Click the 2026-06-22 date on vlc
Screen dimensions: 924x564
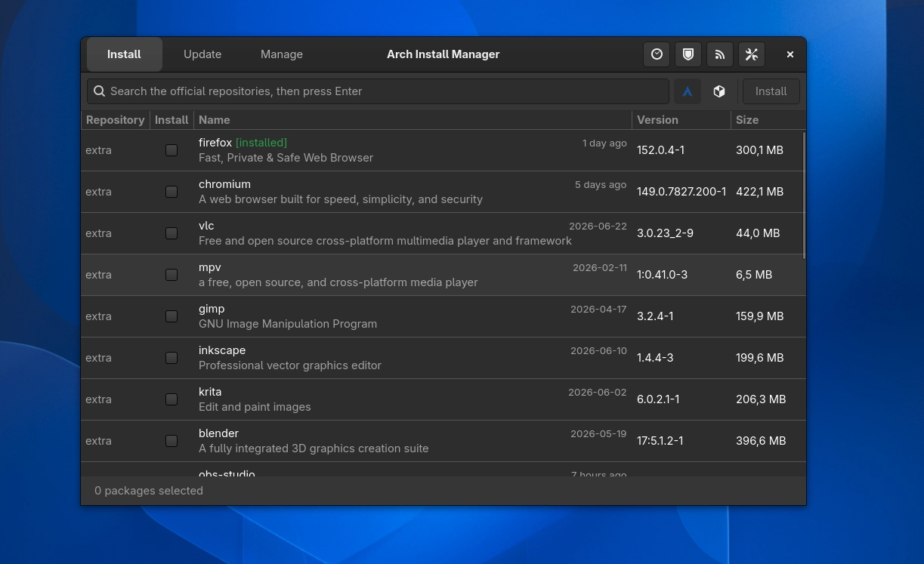coord(598,226)
